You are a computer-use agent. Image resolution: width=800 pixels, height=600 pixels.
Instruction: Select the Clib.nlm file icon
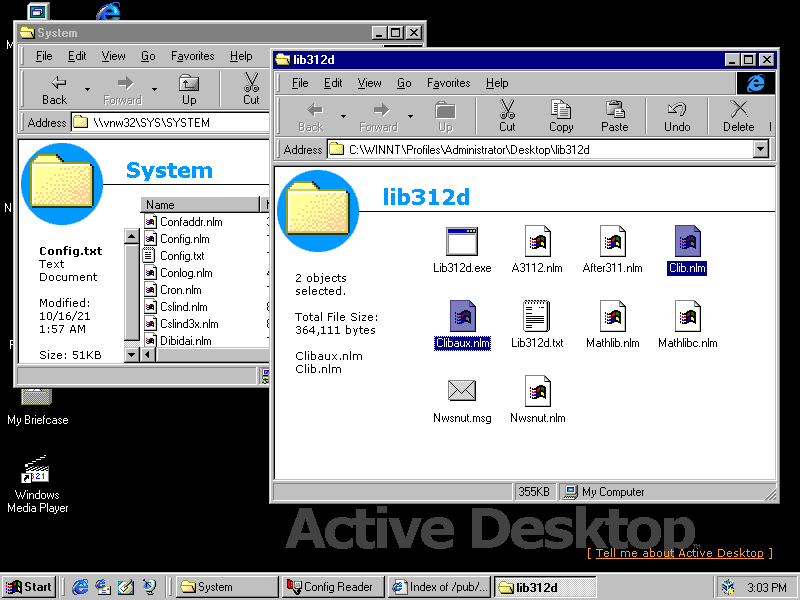click(x=687, y=241)
